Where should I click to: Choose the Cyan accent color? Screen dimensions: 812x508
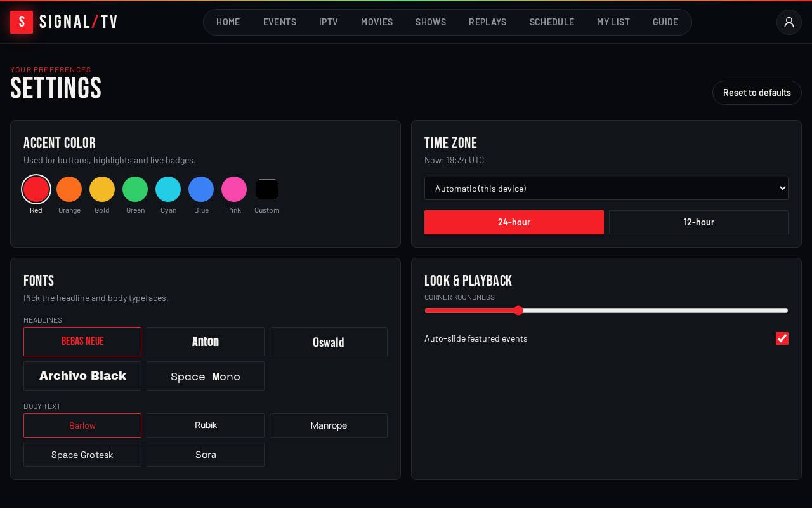(x=168, y=189)
